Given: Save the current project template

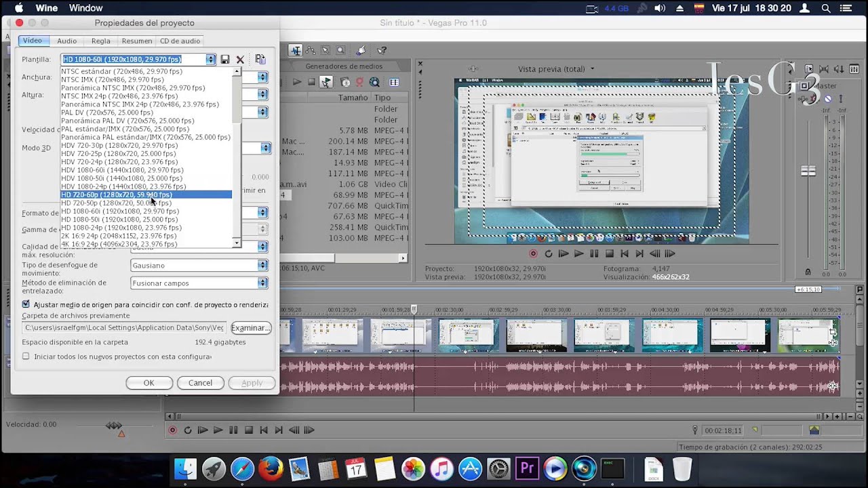Looking at the screenshot, I should point(225,60).
